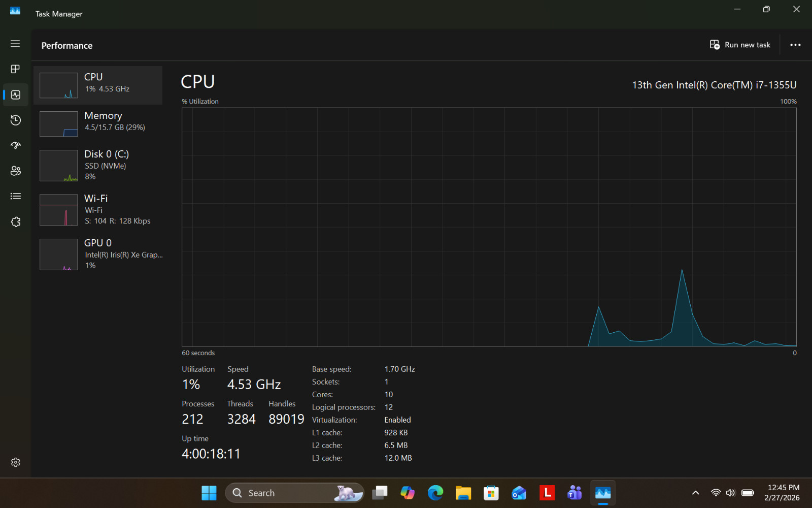Launch Copilot from the taskbar

[x=408, y=493]
